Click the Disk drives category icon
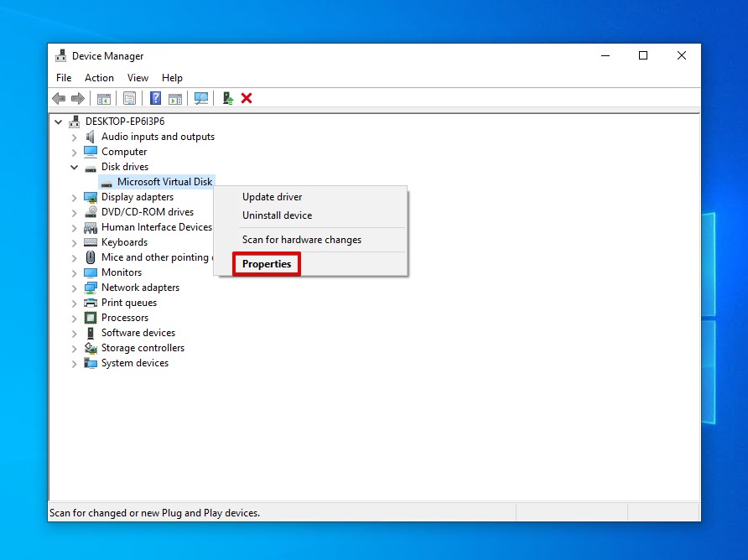The image size is (748, 560). point(91,168)
